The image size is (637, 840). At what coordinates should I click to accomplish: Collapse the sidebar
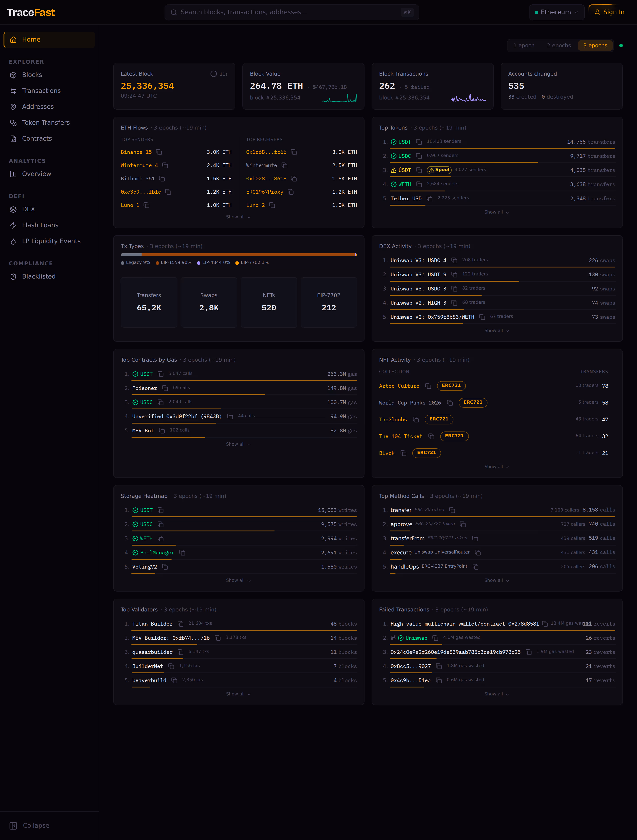(x=30, y=826)
